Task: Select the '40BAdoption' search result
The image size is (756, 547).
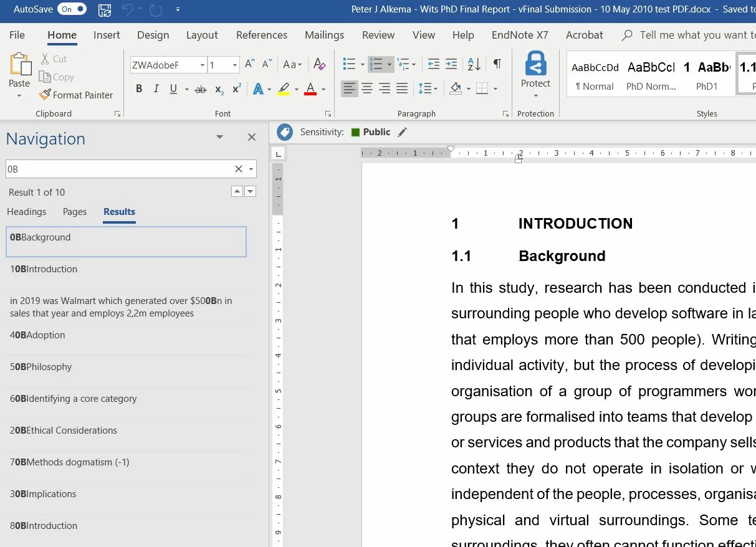Action: [37, 335]
